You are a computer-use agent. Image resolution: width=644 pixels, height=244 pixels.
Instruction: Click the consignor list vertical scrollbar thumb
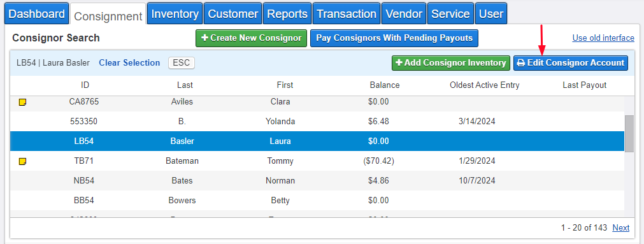(629, 134)
